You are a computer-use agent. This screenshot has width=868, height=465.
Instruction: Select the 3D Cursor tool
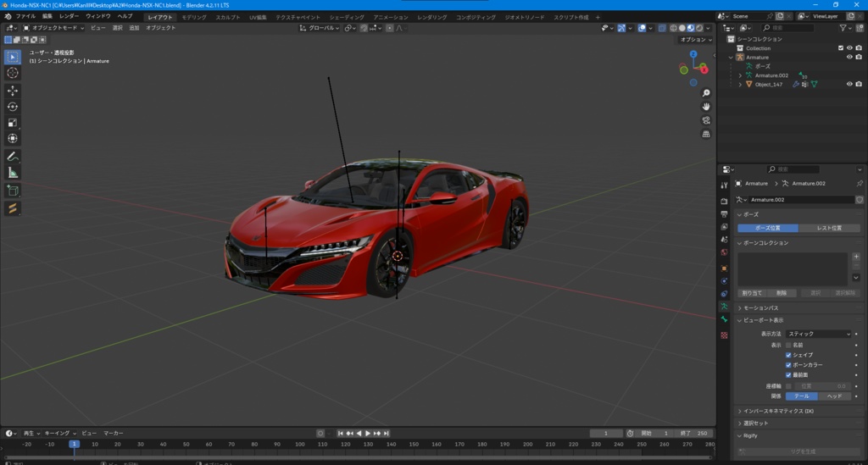coord(13,73)
